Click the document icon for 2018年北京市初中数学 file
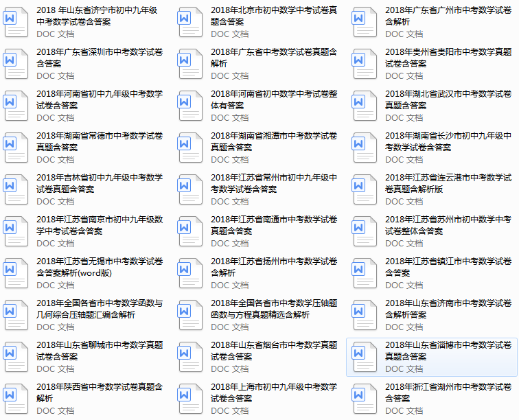This screenshot has width=519, height=420. pyautogui.click(x=190, y=22)
